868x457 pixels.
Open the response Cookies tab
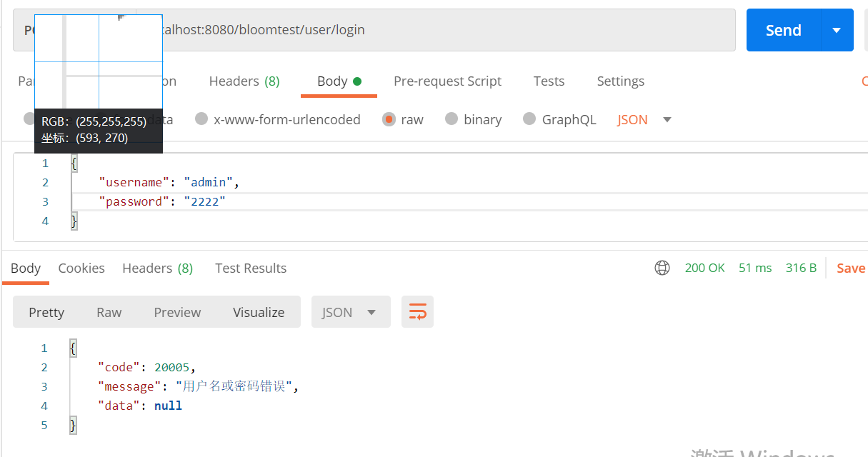point(81,268)
